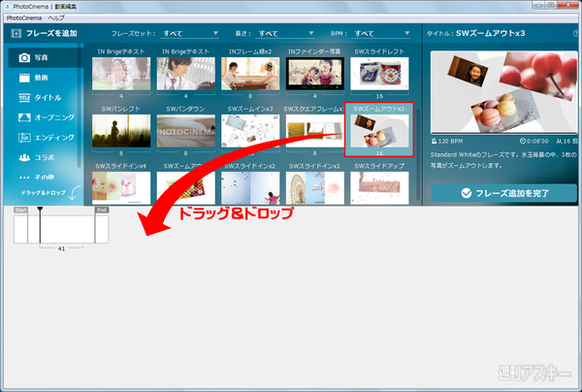Select the INフレーム線x2 phrase thumbnail
The height and width of the screenshot is (392, 582).
click(x=250, y=74)
